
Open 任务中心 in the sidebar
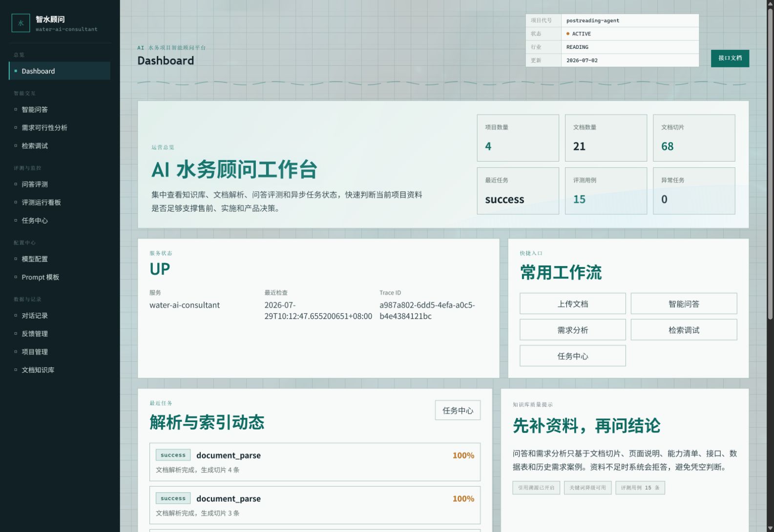coord(60,220)
